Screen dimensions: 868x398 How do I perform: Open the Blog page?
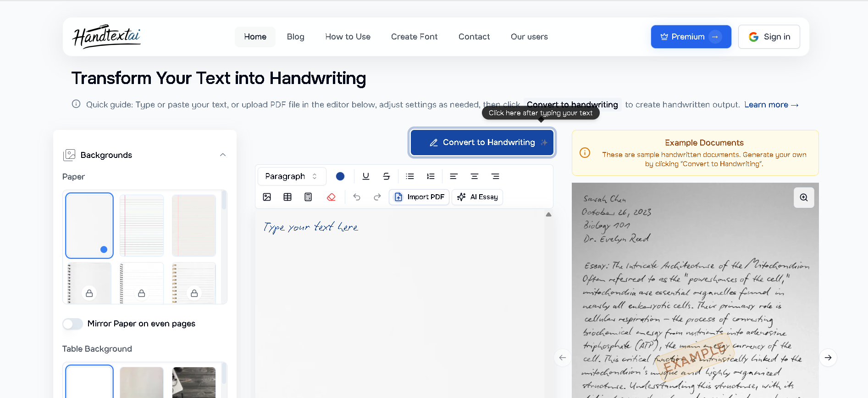296,37
